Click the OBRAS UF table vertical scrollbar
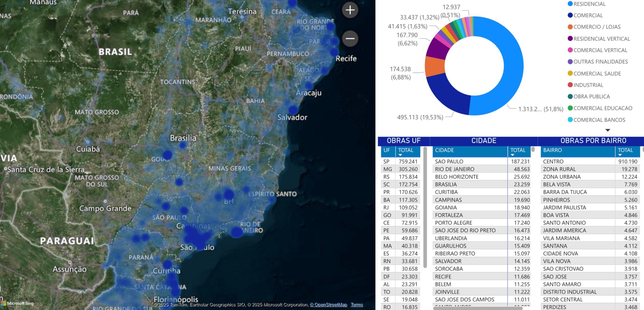644x310 pixels. click(x=425, y=207)
